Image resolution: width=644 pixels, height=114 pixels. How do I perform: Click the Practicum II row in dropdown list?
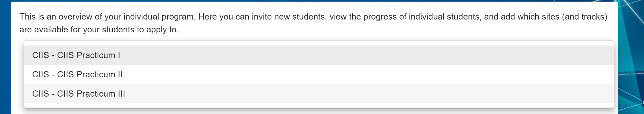[x=319, y=74]
